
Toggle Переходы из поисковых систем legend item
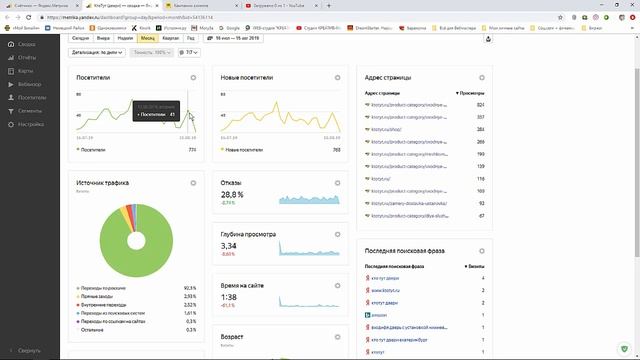pyautogui.click(x=111, y=313)
